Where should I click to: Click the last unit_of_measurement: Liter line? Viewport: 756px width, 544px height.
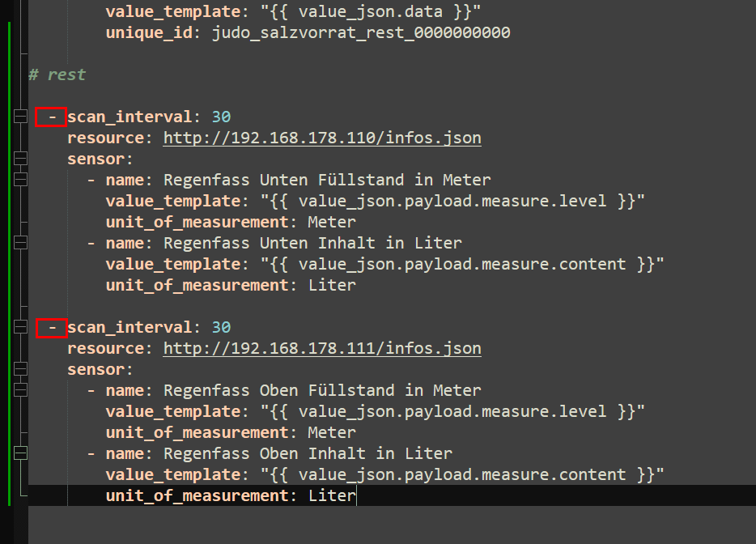[x=231, y=495]
